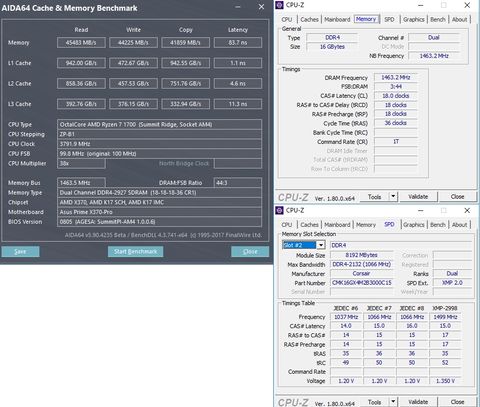Save the AIDA64 benchmark results
Viewport: 480px width, 407px height.
click(20, 251)
